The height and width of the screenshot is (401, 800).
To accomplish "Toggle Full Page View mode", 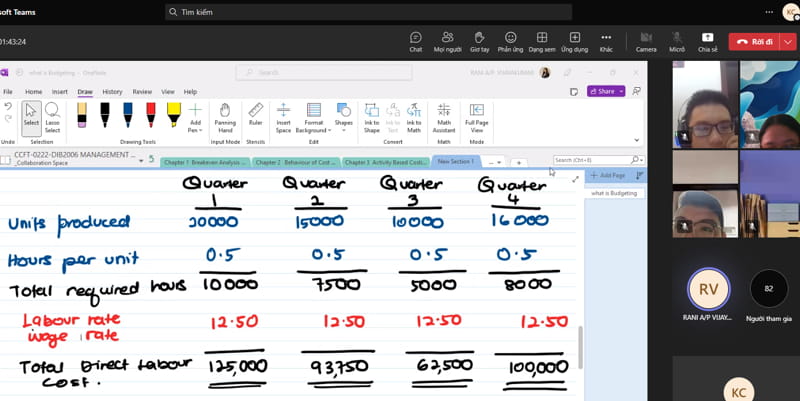I will (476, 117).
